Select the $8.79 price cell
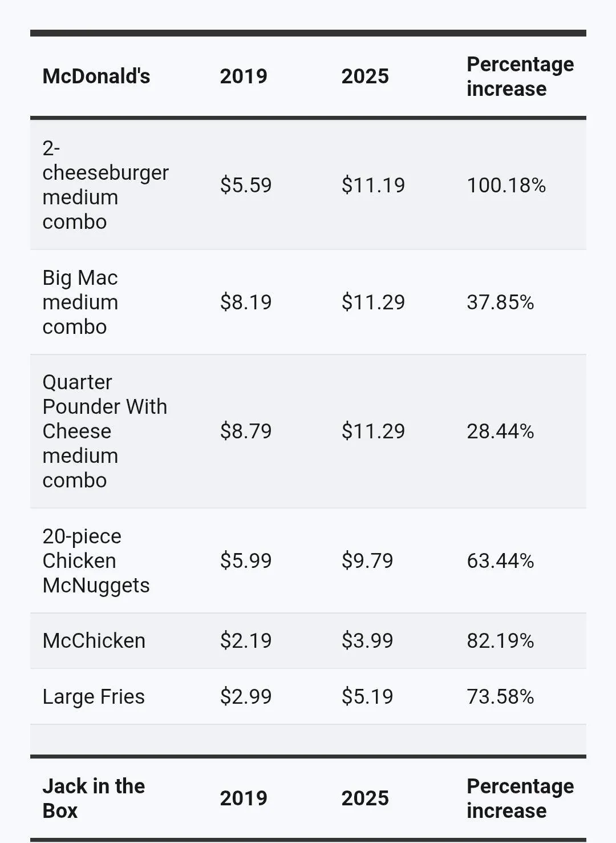This screenshot has height=843, width=616. (246, 431)
